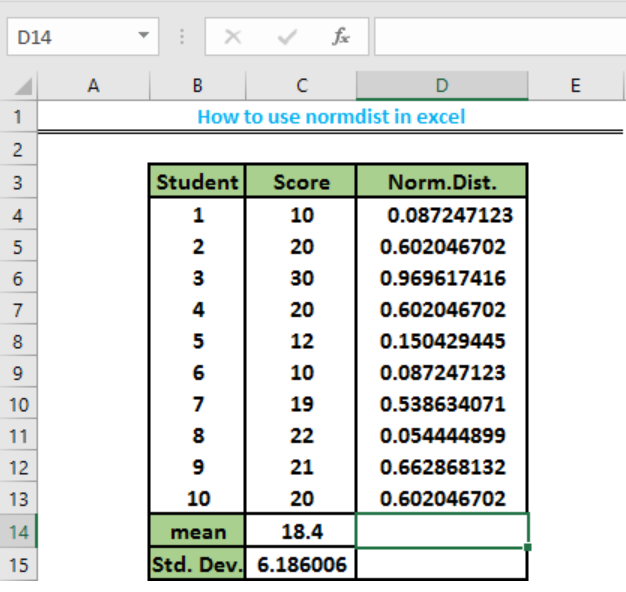626x592 pixels.
Task: Click student number 5 cell
Action: 197,341
